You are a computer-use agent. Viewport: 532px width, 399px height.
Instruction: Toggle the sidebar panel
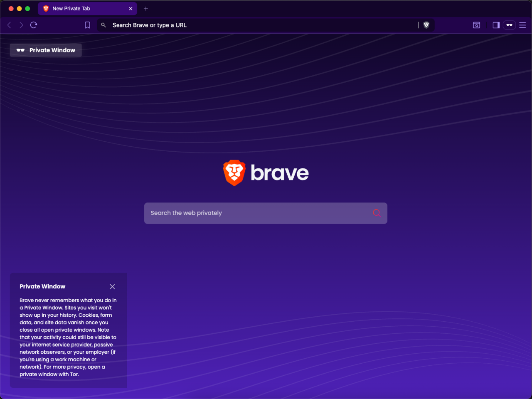click(x=496, y=25)
